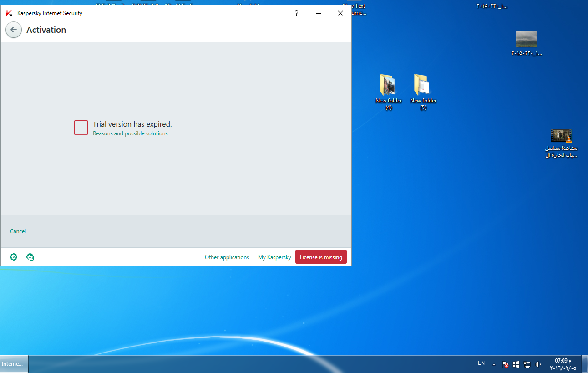Open 'Reasons and possible solutions' link
The height and width of the screenshot is (373, 588).
(x=130, y=133)
